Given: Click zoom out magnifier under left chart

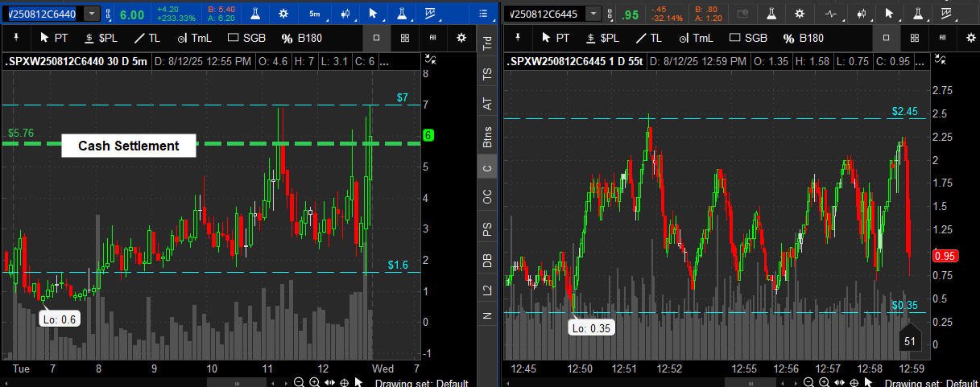Looking at the screenshot, I should pyautogui.click(x=299, y=382).
